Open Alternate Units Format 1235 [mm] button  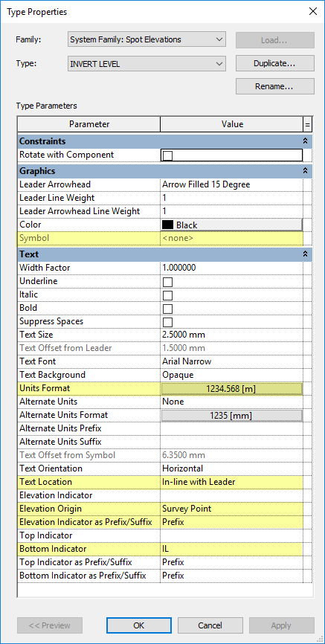click(x=232, y=416)
